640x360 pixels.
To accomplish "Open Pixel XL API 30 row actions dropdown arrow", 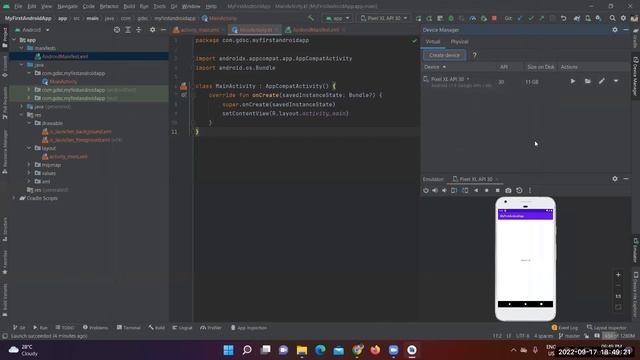I will pos(616,81).
